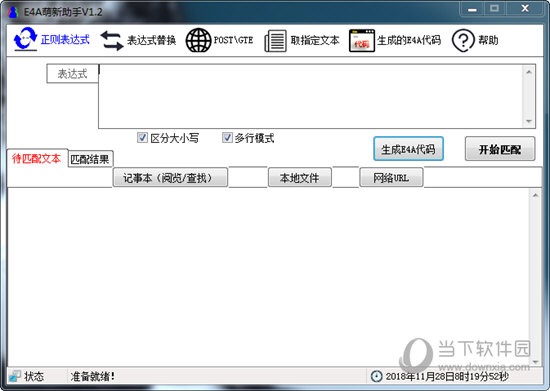
Task: Select the 待匹配文本 tab
Action: point(36,159)
